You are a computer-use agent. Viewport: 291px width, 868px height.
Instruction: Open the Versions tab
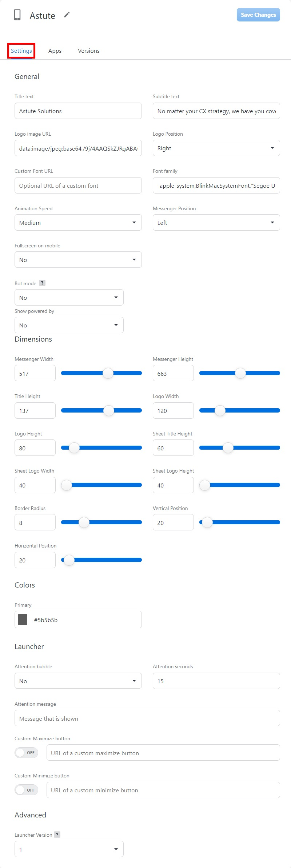(x=89, y=51)
